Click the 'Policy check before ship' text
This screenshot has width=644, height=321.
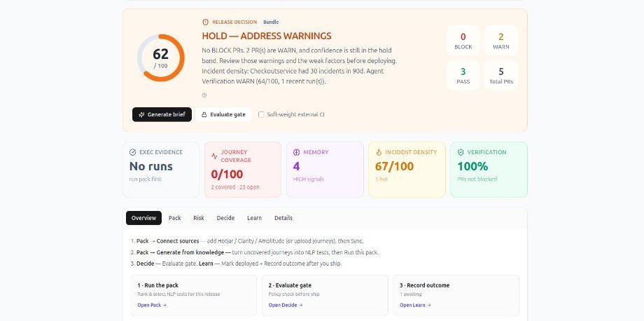(294, 294)
